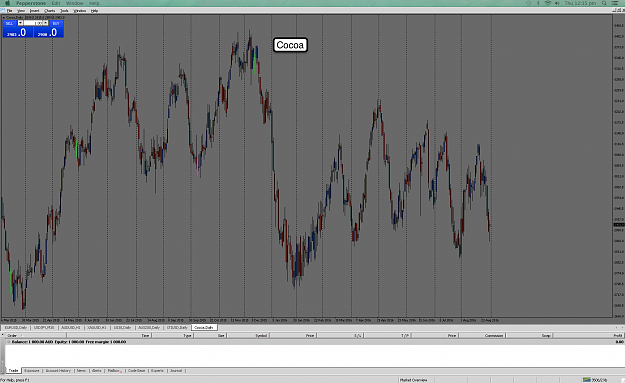Select the Trade terminal tab
625x383 pixels.
(x=14, y=371)
